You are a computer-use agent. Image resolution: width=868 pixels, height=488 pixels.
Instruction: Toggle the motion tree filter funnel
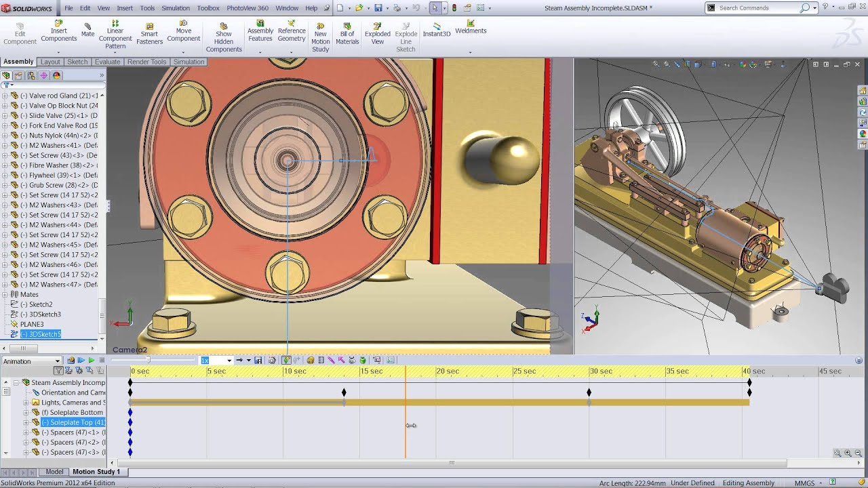tap(58, 371)
